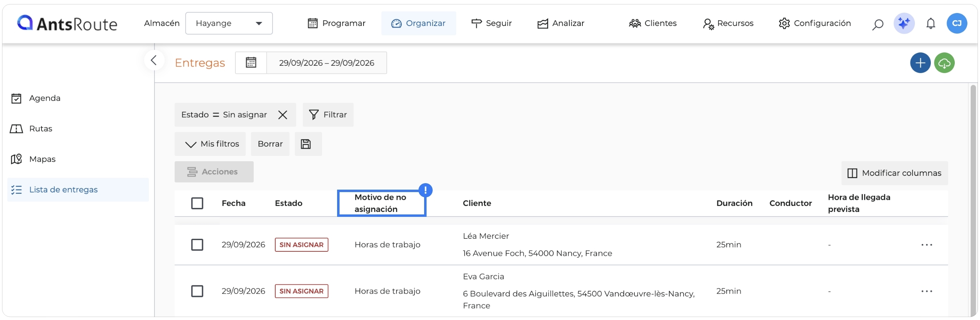Open the Configuración menu
Viewport: 980px width, 320px height.
(x=814, y=23)
